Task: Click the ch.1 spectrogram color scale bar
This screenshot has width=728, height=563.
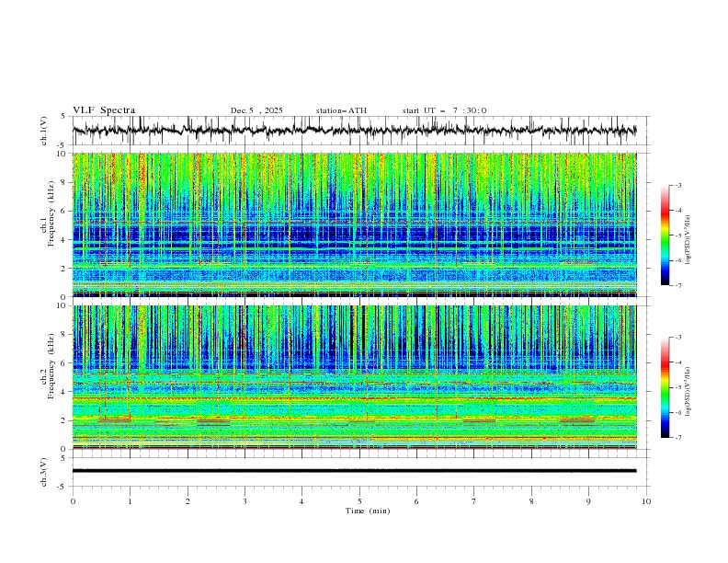Action: (665, 236)
